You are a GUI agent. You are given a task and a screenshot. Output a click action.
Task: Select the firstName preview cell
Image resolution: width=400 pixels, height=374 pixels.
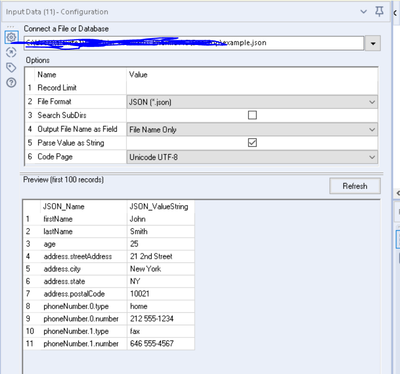[x=84, y=219]
